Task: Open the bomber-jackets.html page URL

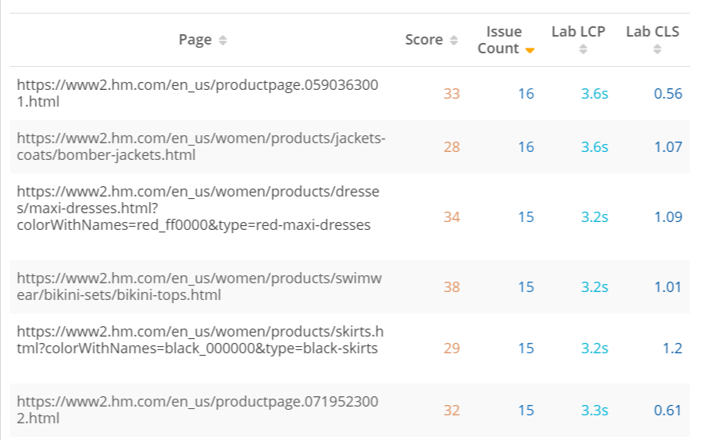Action: point(201,146)
